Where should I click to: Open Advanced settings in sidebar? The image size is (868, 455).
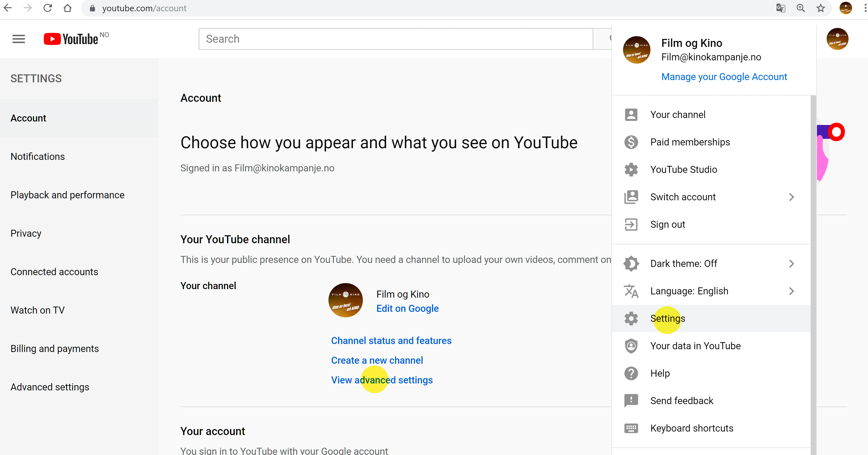tap(79, 387)
